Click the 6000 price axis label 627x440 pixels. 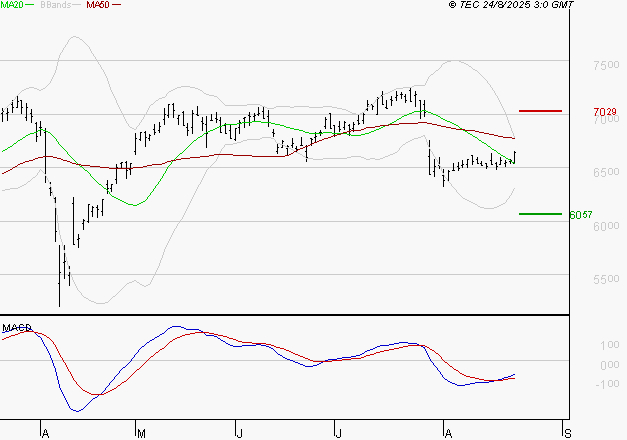click(606, 226)
